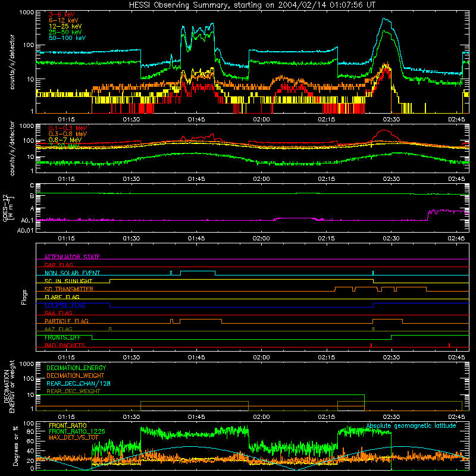Viewport: 476px width, 476px height.
Task: Select the 25-50 keV legend label
Action: [x=65, y=32]
